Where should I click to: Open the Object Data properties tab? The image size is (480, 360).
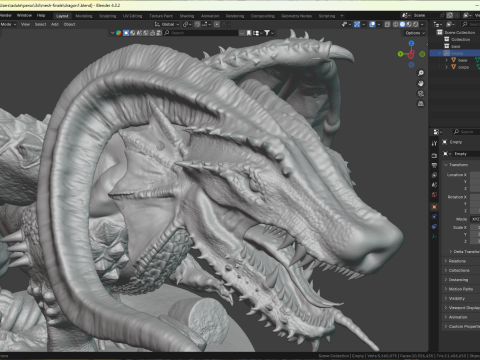click(434, 236)
